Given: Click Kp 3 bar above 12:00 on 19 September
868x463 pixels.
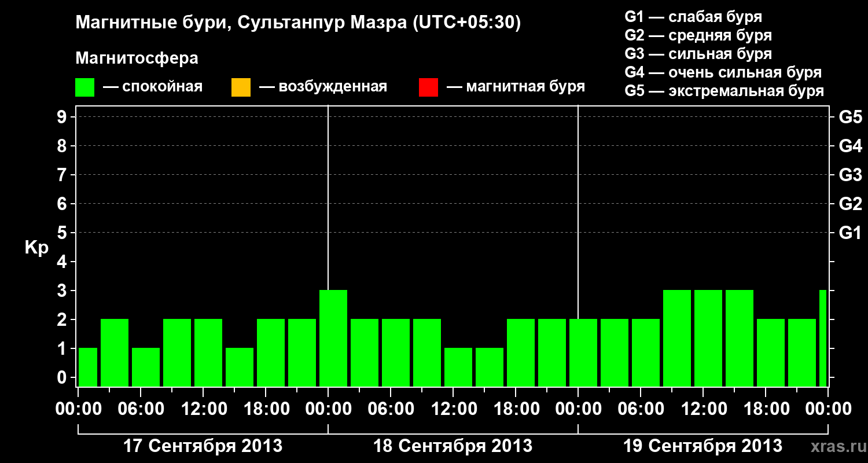Looking at the screenshot, I should [x=708, y=338].
